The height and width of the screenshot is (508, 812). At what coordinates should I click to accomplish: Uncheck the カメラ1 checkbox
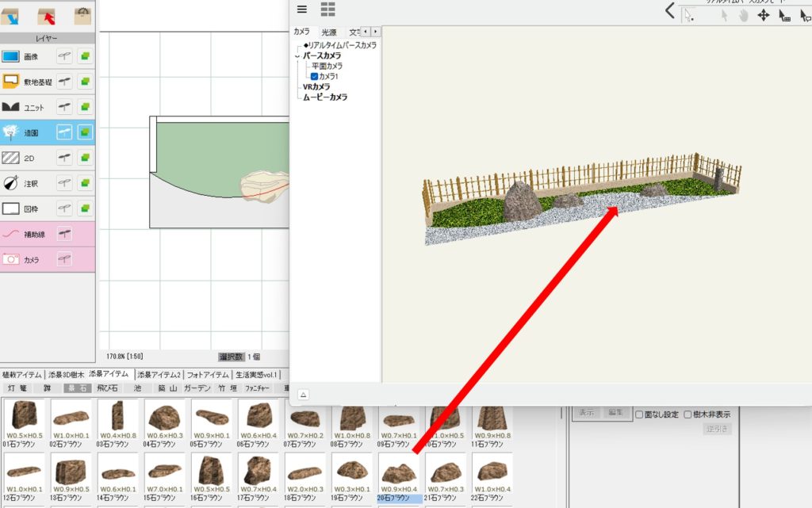tap(314, 76)
